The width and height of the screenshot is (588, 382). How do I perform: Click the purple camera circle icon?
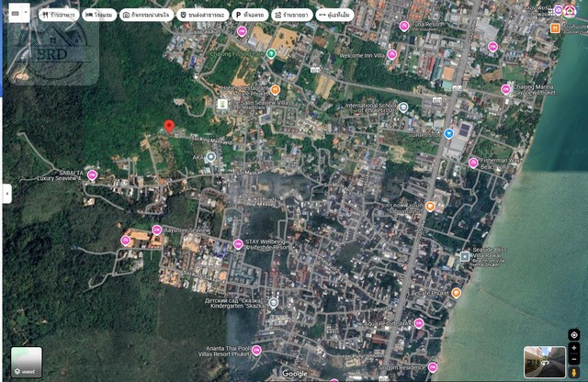coord(559,10)
